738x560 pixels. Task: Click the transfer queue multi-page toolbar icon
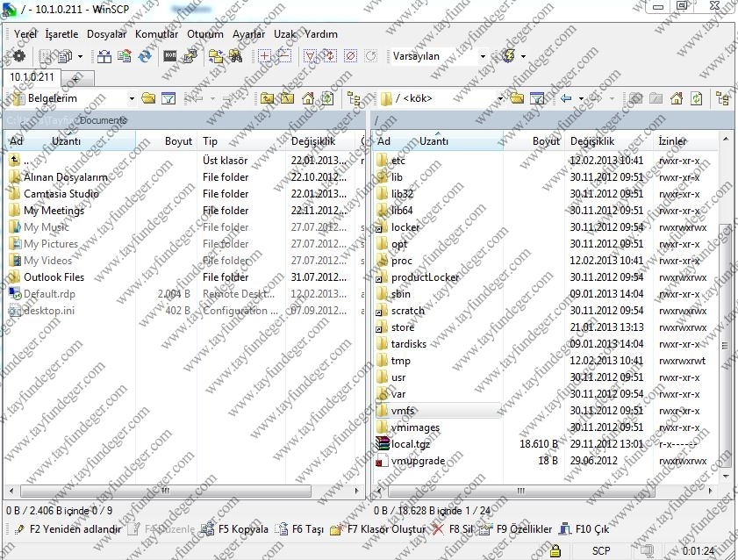coord(65,56)
